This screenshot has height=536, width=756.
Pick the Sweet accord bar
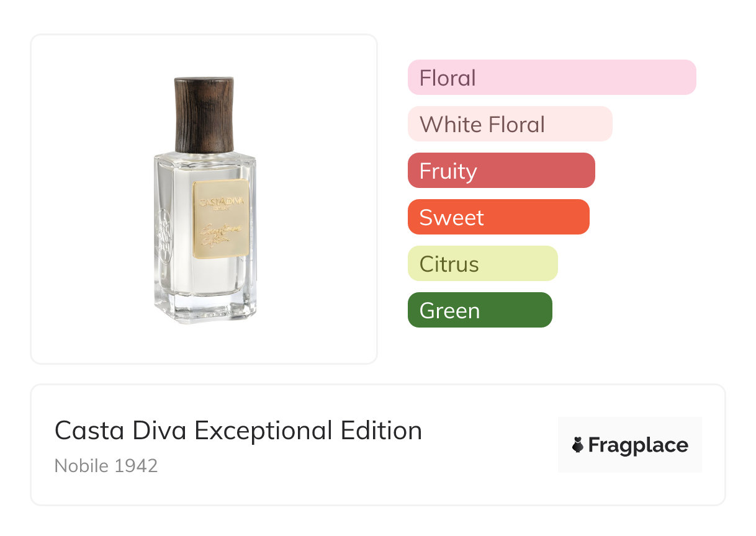point(498,217)
